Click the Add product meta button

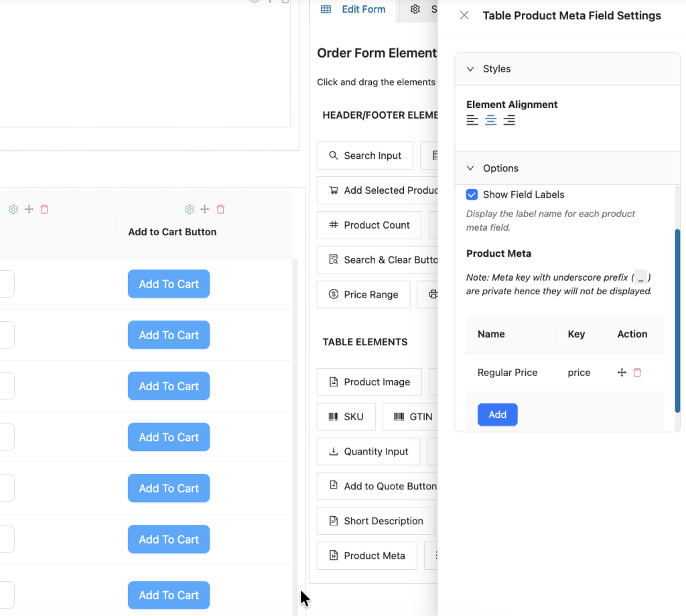click(x=498, y=415)
